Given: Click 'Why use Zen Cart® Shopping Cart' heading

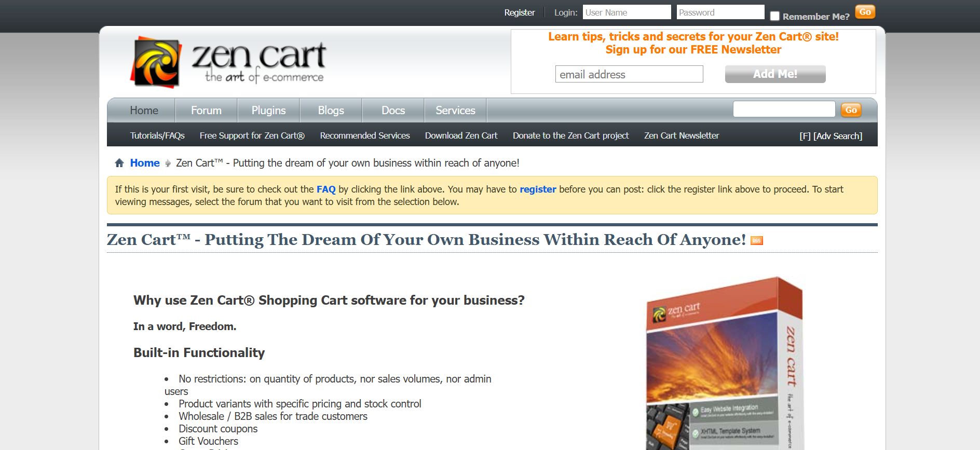Looking at the screenshot, I should [x=329, y=301].
